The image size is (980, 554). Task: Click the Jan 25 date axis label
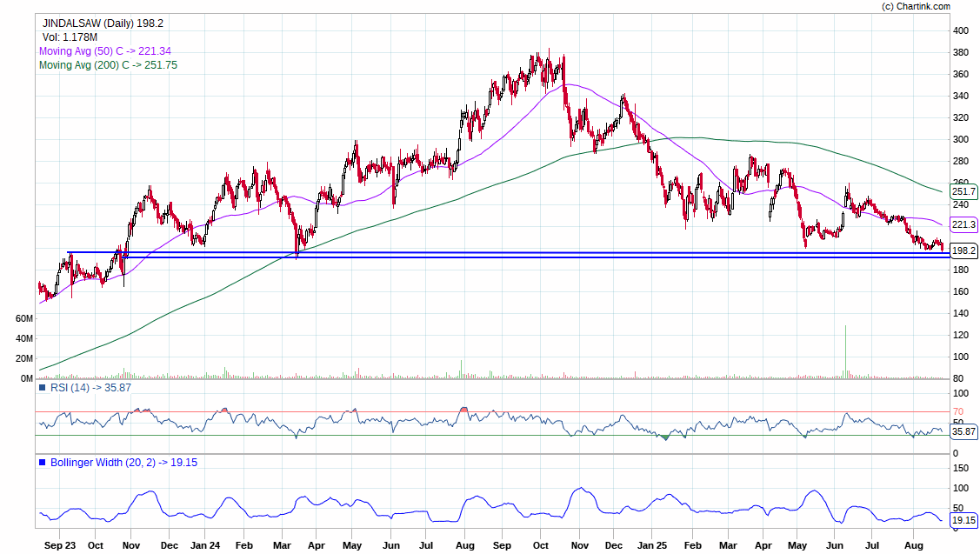tap(652, 545)
